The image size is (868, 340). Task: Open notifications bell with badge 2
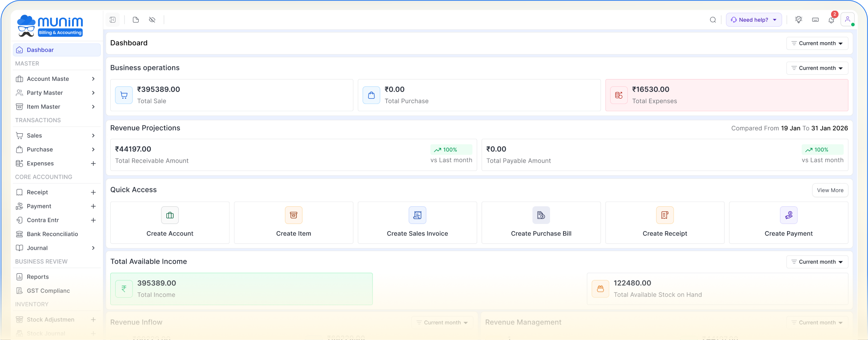[x=832, y=20]
